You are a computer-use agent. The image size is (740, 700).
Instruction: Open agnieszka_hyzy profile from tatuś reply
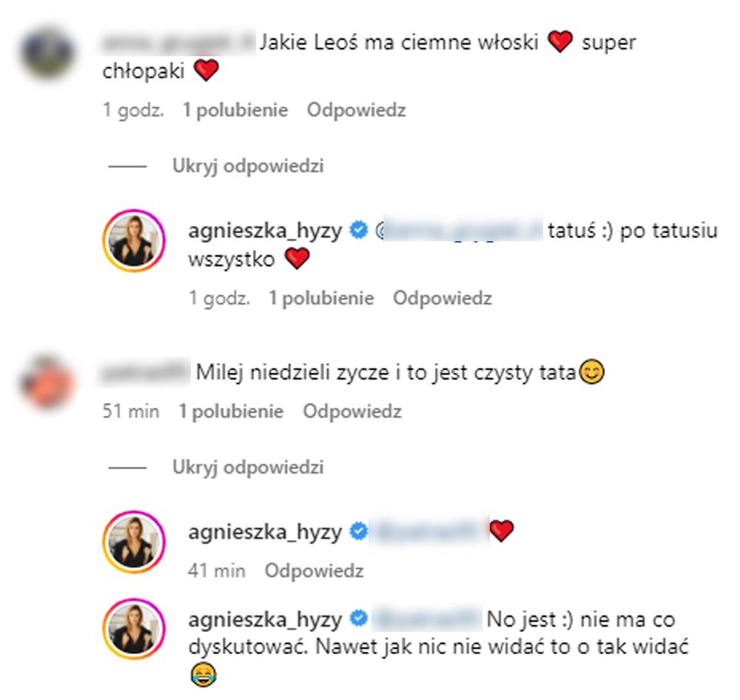265,232
